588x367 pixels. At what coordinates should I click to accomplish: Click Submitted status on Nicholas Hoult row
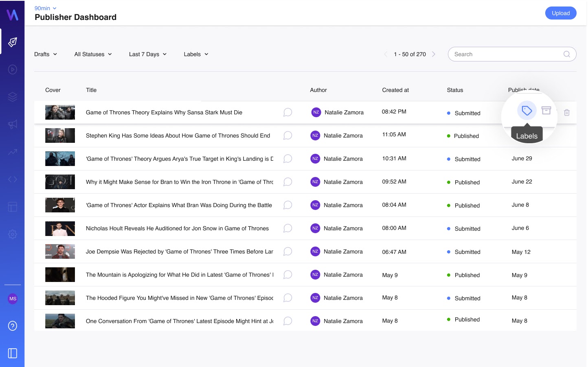coord(464,229)
